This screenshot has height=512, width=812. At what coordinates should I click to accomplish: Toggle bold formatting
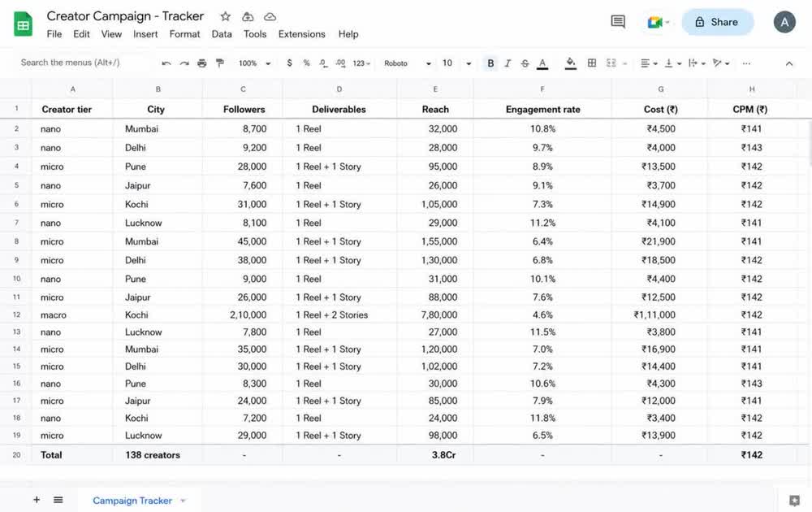pyautogui.click(x=490, y=63)
